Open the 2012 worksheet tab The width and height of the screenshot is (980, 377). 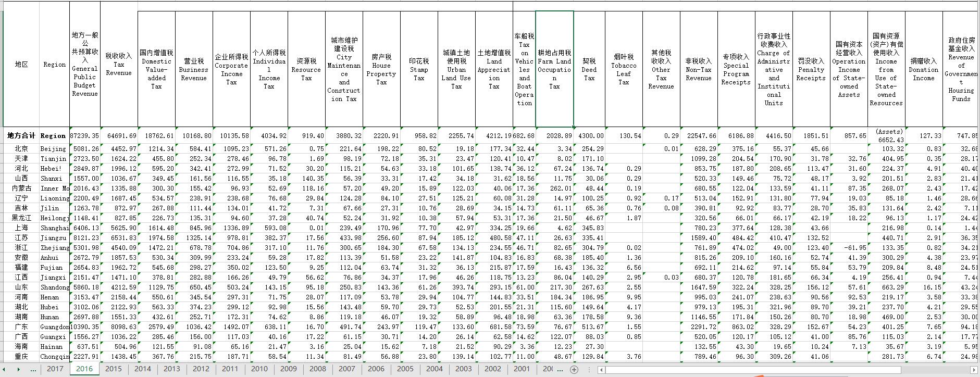(x=201, y=369)
